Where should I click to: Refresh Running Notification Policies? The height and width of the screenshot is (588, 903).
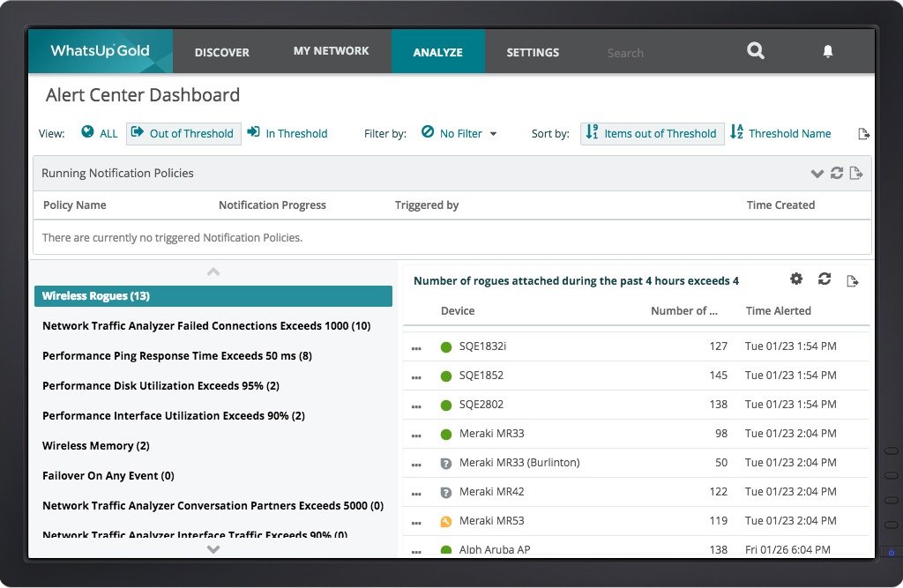click(x=838, y=173)
